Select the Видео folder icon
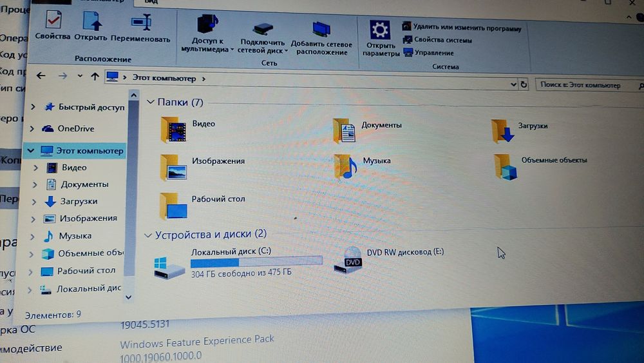The width and height of the screenshot is (644, 363). point(173,130)
